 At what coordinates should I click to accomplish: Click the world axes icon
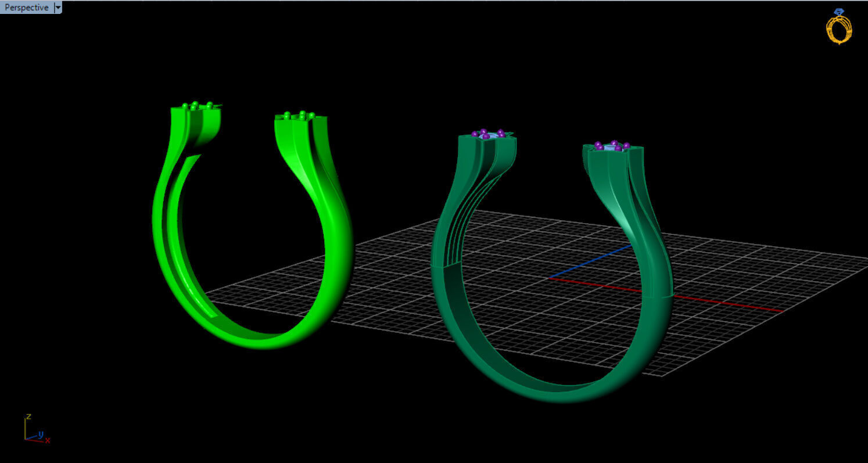[37, 429]
